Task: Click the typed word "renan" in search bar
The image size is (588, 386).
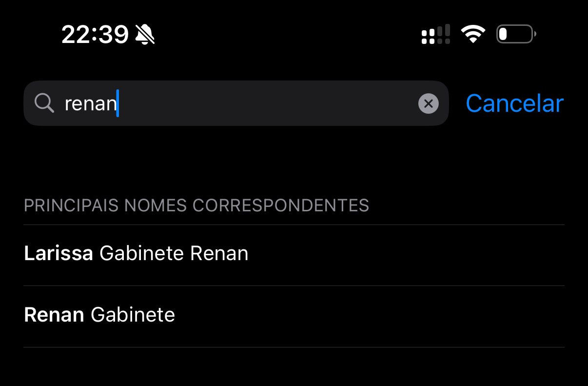Action: click(90, 103)
